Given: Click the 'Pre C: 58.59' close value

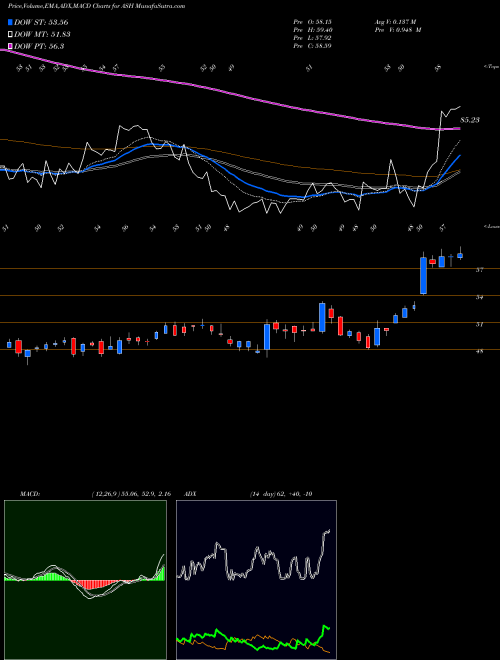Looking at the screenshot, I should [x=312, y=46].
